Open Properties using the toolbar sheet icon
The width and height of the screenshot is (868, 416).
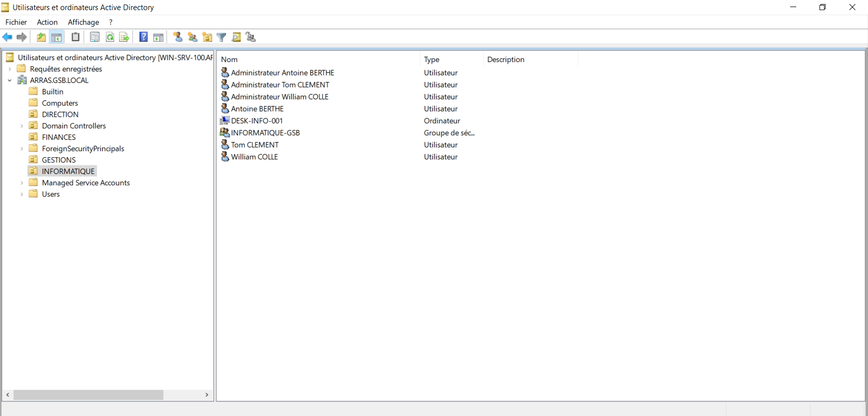(x=95, y=37)
